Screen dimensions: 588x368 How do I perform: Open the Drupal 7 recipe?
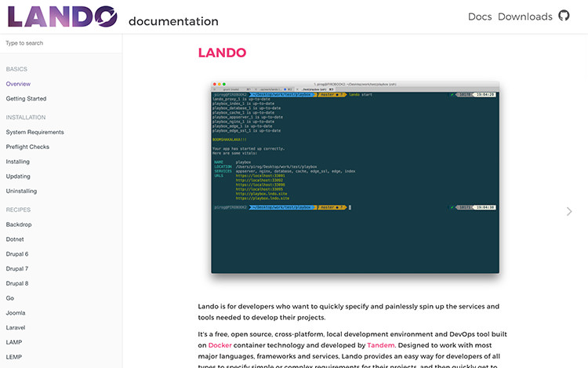[x=17, y=268]
